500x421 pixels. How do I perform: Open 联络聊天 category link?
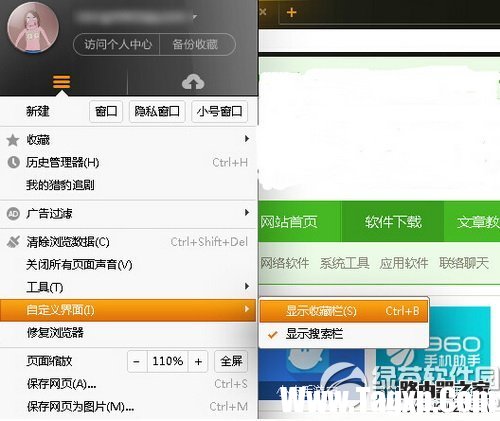tap(464, 263)
